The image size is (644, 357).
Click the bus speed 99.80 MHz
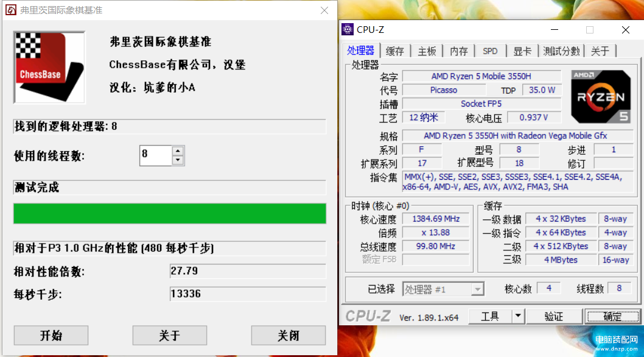436,246
